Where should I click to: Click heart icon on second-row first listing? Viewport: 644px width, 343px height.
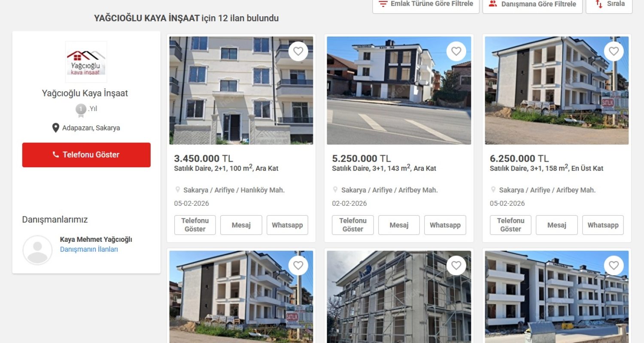pos(298,266)
